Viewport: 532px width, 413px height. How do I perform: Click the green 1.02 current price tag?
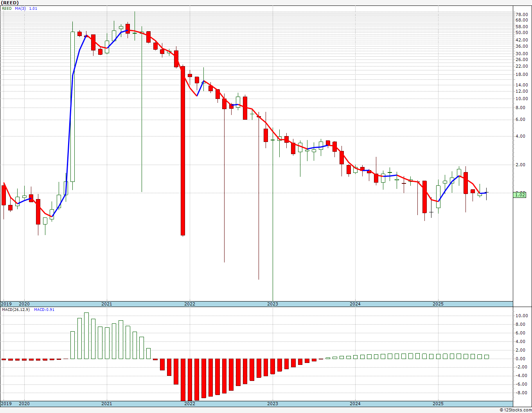tap(520, 194)
